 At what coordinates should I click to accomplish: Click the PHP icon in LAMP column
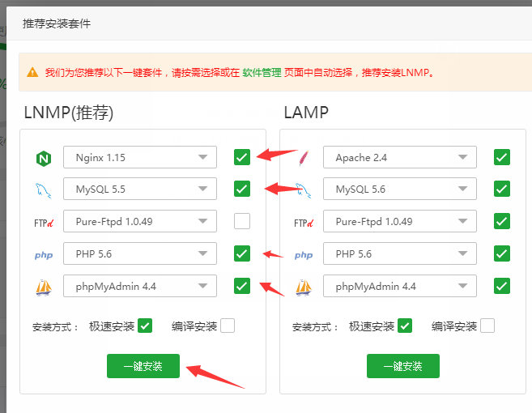(x=303, y=255)
